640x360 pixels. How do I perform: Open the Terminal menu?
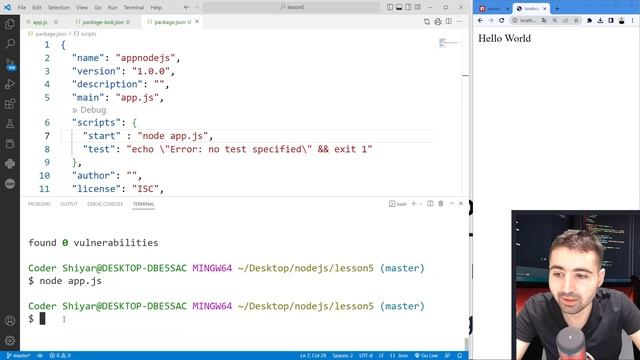(x=134, y=7)
